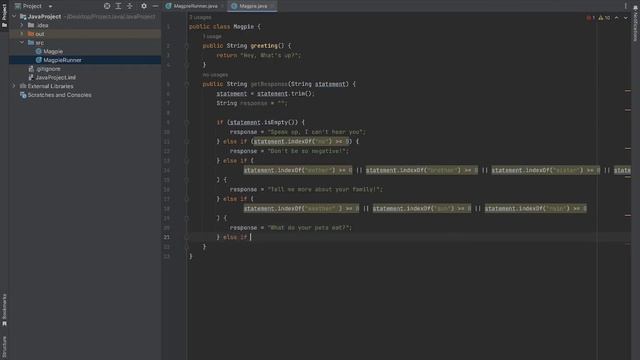The height and width of the screenshot is (360, 640).
Task: Select the .gitignore file
Action: point(85,69)
